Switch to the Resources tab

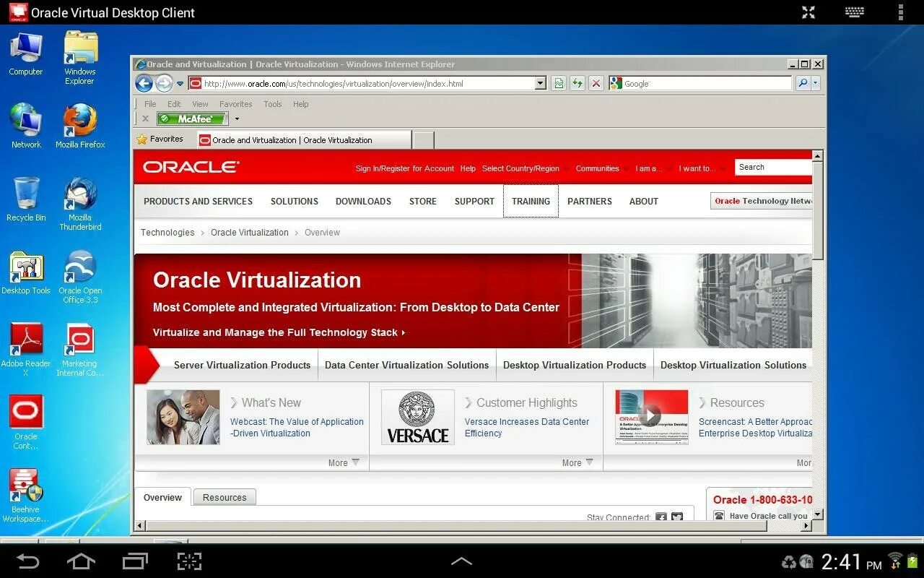coord(225,497)
